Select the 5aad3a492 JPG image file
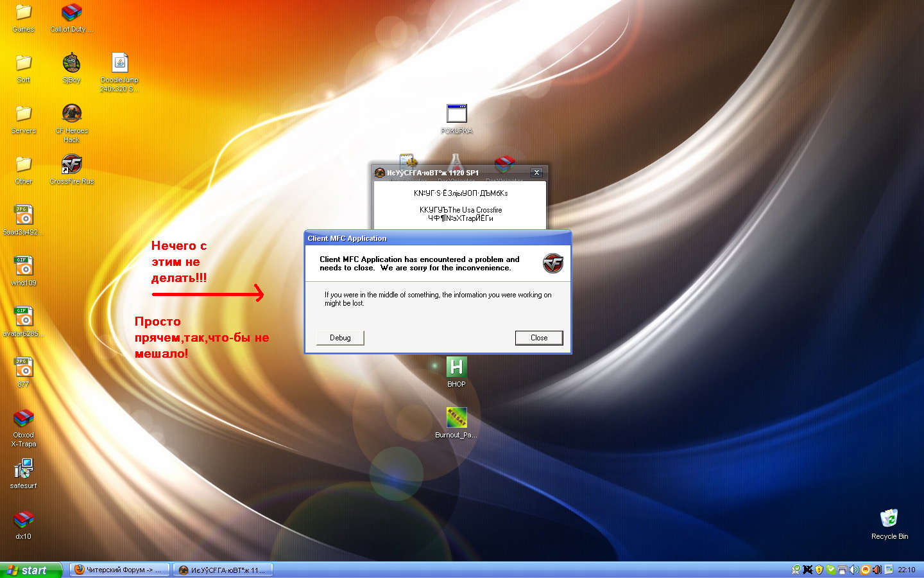Image resolution: width=924 pixels, height=578 pixels. (x=23, y=220)
